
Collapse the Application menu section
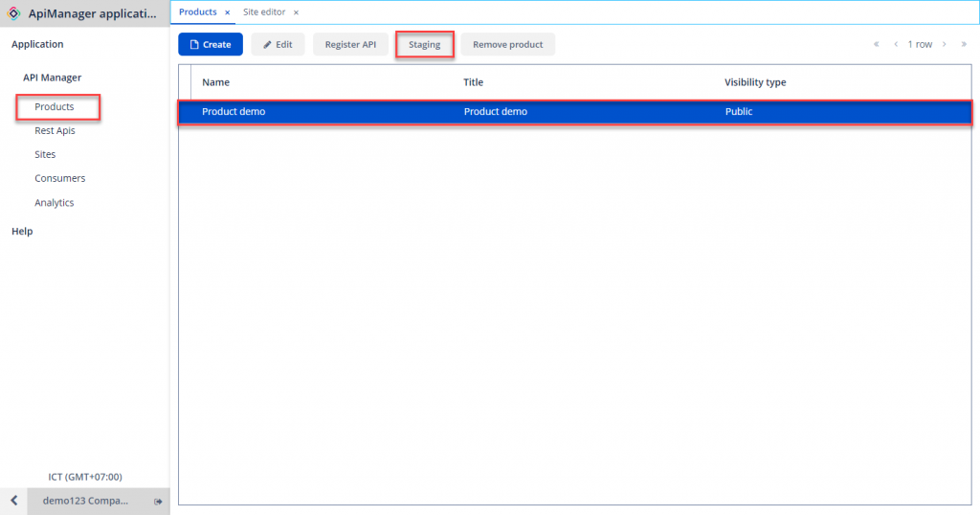point(37,44)
